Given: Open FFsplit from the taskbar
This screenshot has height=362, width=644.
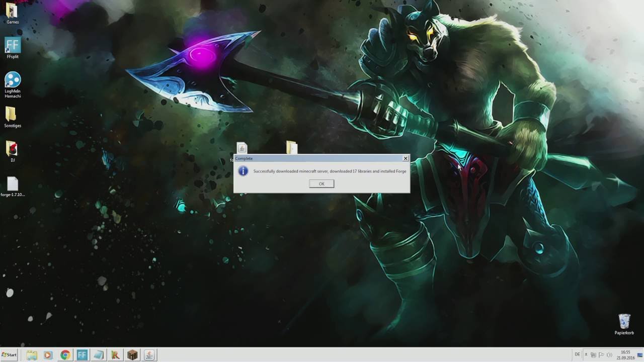Looking at the screenshot, I should (x=82, y=355).
